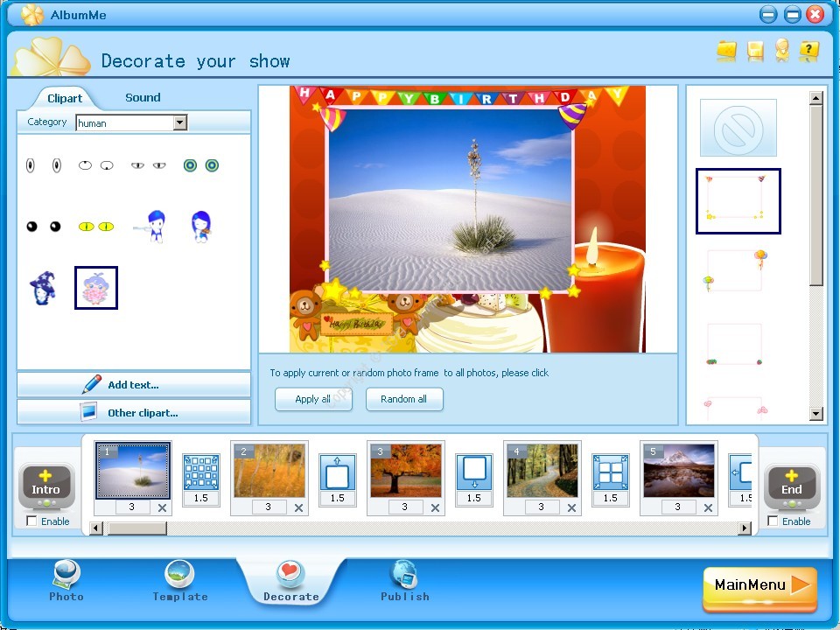Image resolution: width=840 pixels, height=630 pixels.
Task: Click transition icon between photos 1 and 2
Action: [200, 472]
